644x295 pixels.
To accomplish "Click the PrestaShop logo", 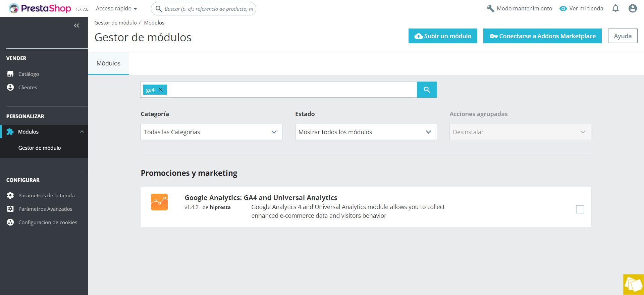I will coord(40,8).
